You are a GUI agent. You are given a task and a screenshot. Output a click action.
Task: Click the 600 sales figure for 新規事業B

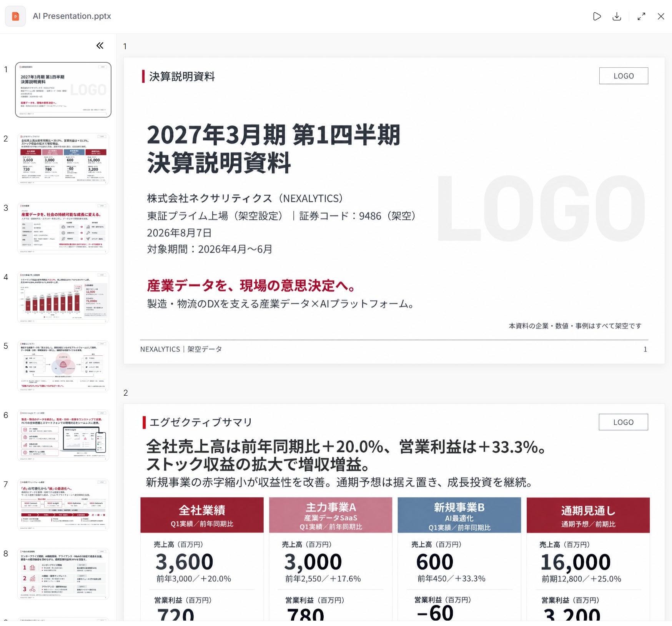pyautogui.click(x=435, y=562)
